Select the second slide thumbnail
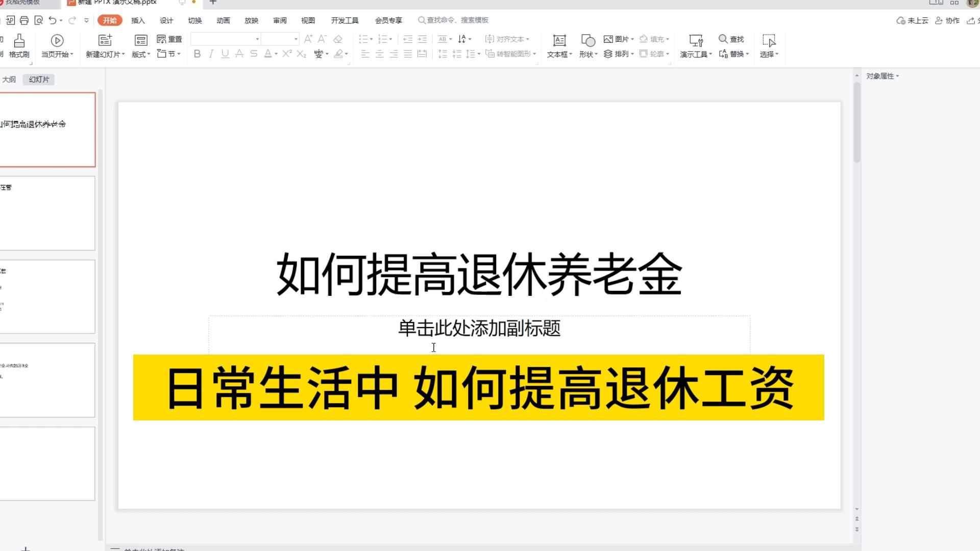The width and height of the screenshot is (980, 551). tap(47, 213)
